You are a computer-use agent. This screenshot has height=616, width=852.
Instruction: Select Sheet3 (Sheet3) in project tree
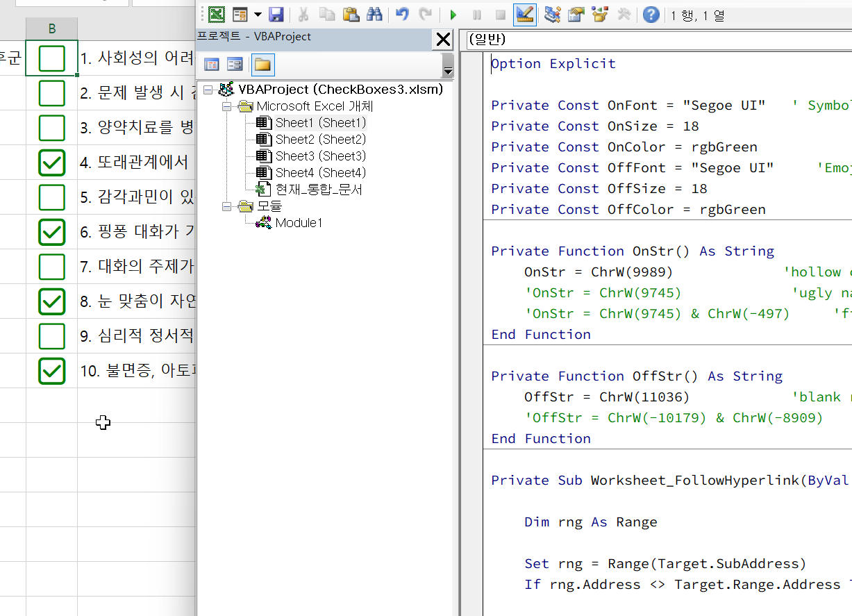320,156
